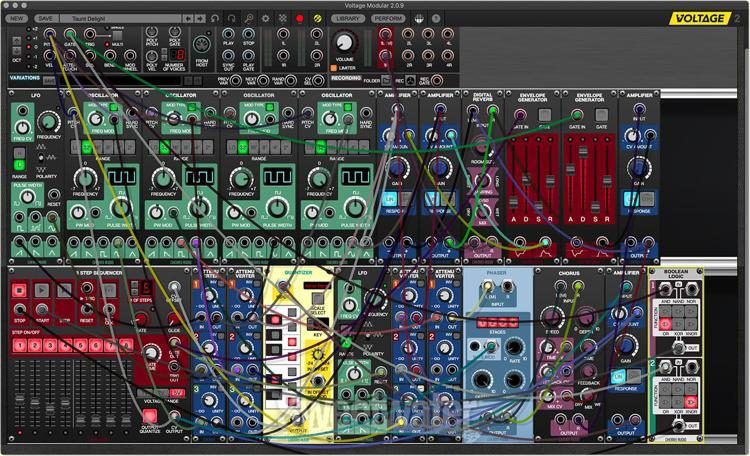Click the SAVE preset button

pyautogui.click(x=45, y=19)
